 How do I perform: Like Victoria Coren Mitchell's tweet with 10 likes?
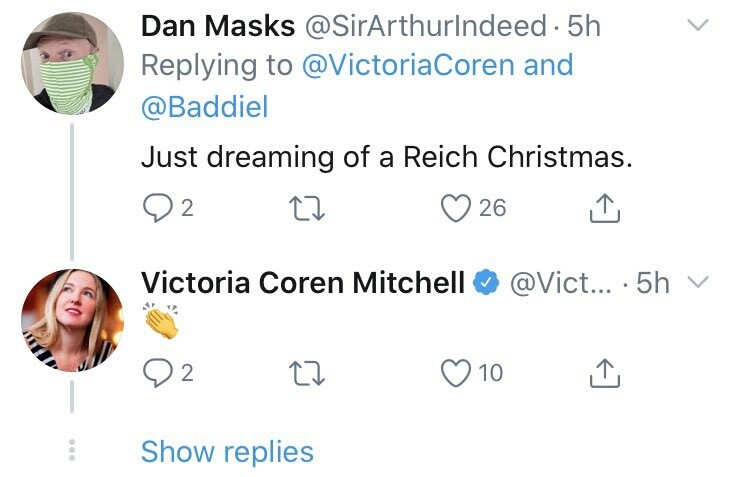[x=456, y=373]
